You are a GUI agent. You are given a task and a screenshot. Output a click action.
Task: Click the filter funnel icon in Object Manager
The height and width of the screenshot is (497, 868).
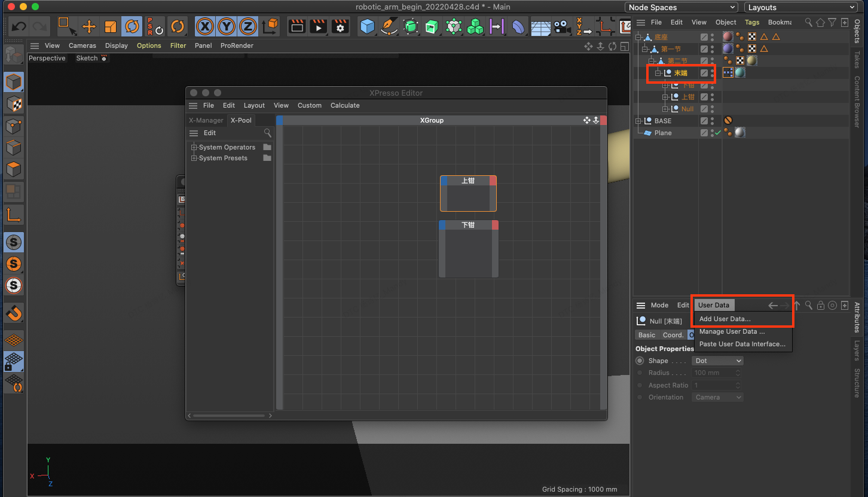[832, 22]
